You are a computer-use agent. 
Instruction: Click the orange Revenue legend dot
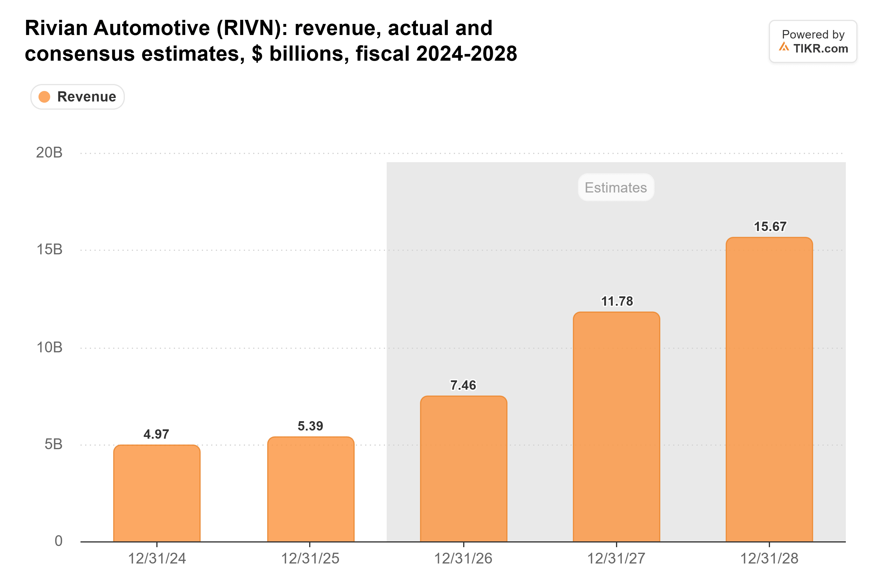pyautogui.click(x=44, y=97)
